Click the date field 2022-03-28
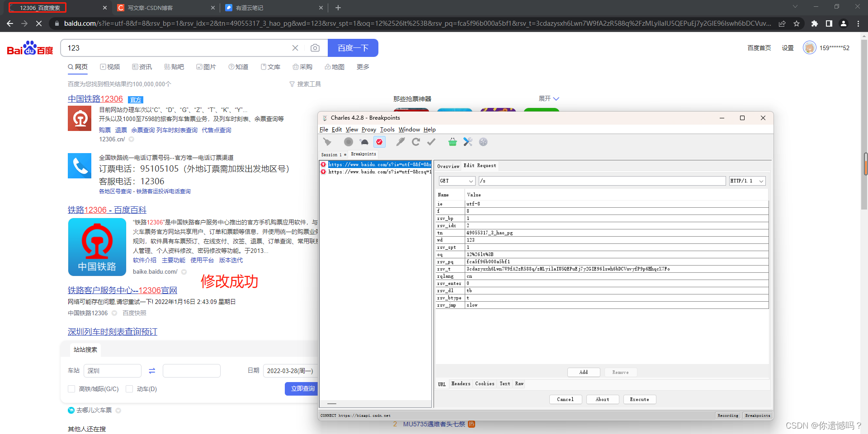The height and width of the screenshot is (434, 868). point(290,371)
